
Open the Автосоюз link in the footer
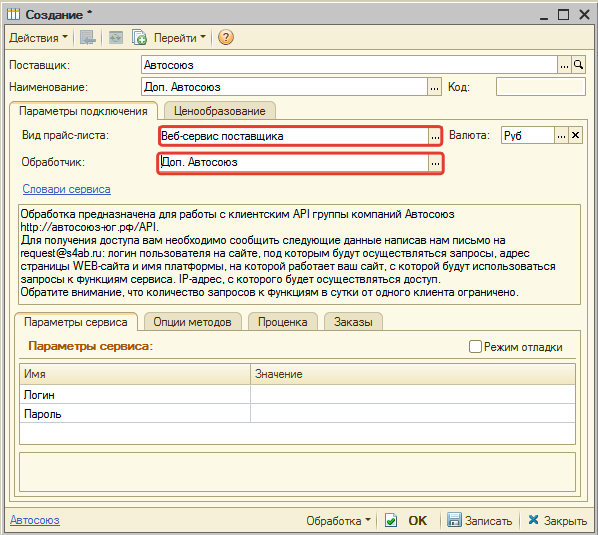[35, 520]
